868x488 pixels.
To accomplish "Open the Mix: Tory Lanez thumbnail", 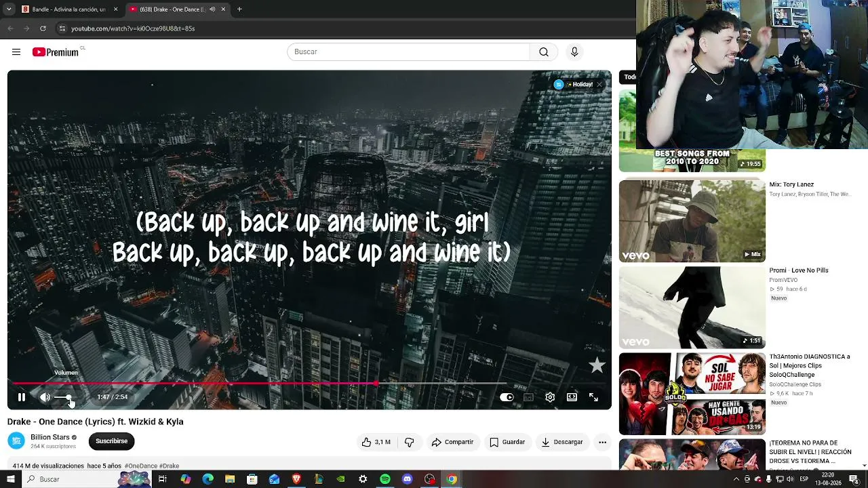I will click(x=692, y=221).
